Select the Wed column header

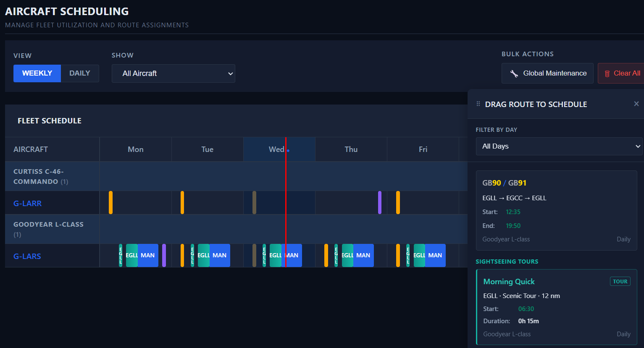[x=279, y=149]
